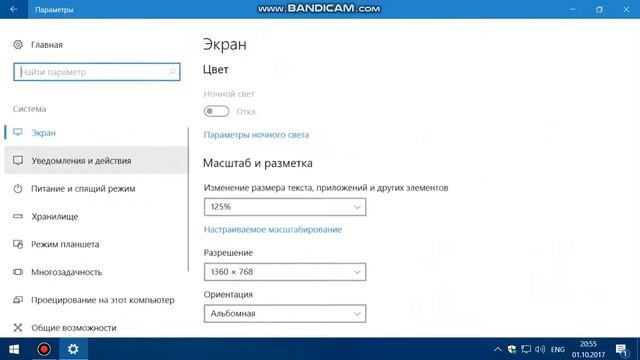Screen dimensions: 640x360
Task: Click the Масштаб и разметка heading
Action: tap(258, 163)
